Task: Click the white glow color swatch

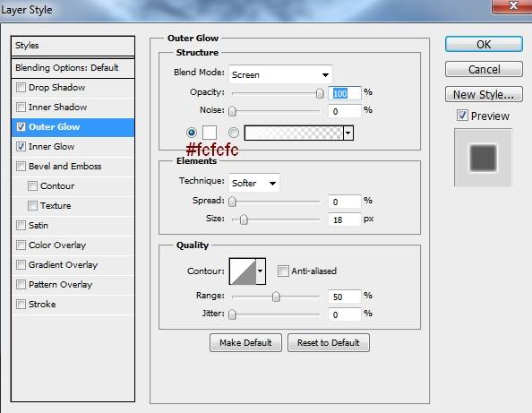Action: 210,133
